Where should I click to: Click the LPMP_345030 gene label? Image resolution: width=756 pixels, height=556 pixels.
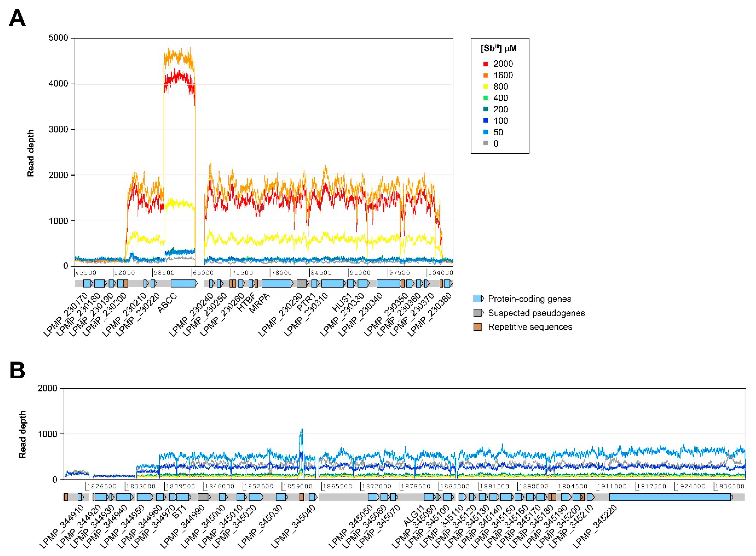(x=260, y=527)
